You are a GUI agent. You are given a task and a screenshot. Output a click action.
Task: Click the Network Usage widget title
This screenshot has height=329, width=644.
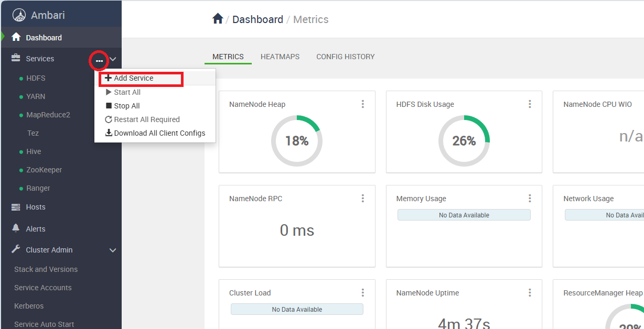pyautogui.click(x=588, y=199)
